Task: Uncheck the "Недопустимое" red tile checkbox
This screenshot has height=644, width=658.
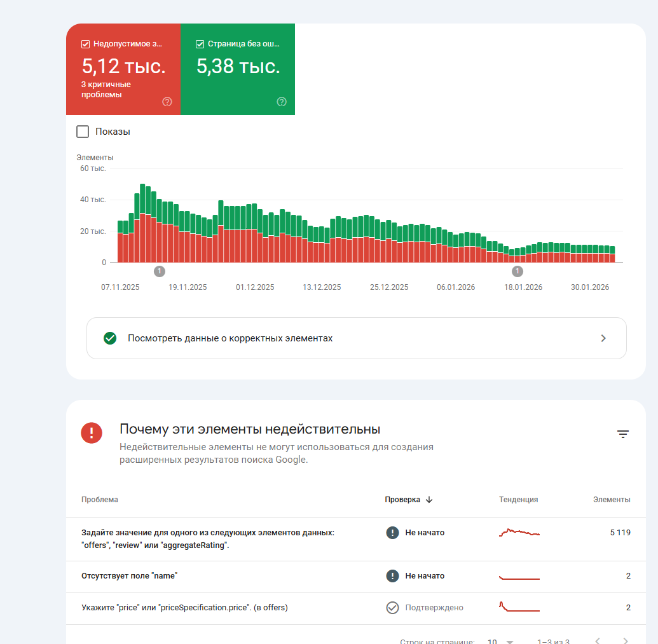Action: (x=85, y=45)
